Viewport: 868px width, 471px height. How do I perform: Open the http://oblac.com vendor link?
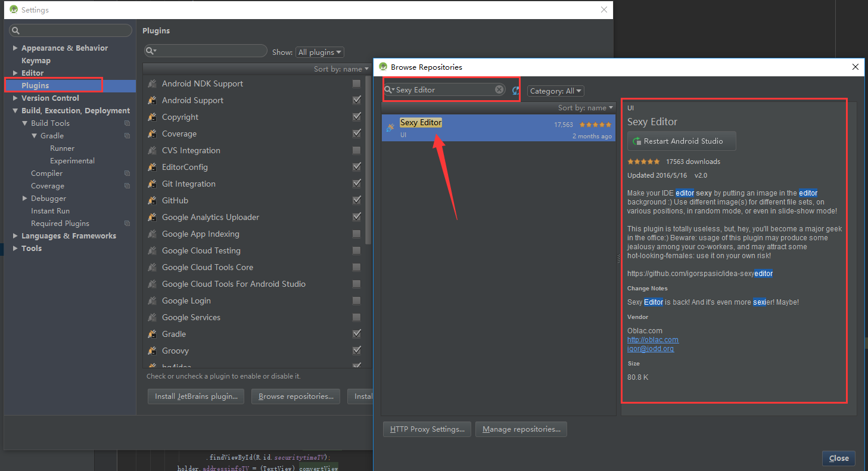click(653, 340)
